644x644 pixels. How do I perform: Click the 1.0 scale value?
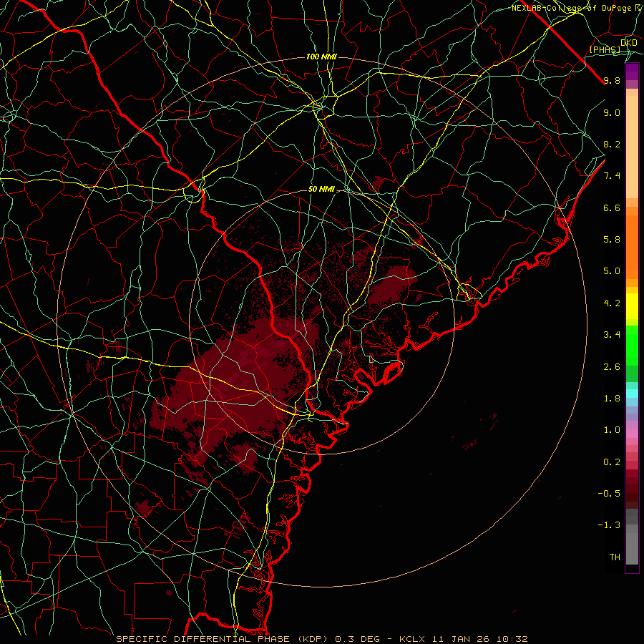coord(612,430)
